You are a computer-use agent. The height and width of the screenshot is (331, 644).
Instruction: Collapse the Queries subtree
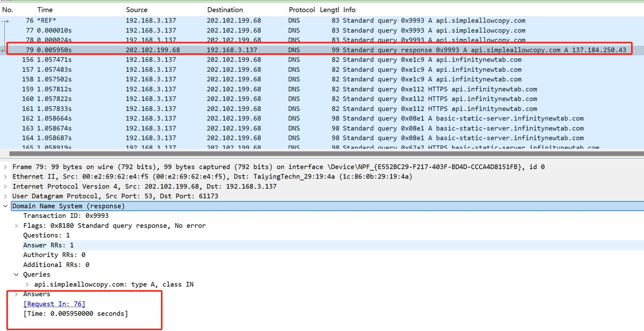point(16,274)
